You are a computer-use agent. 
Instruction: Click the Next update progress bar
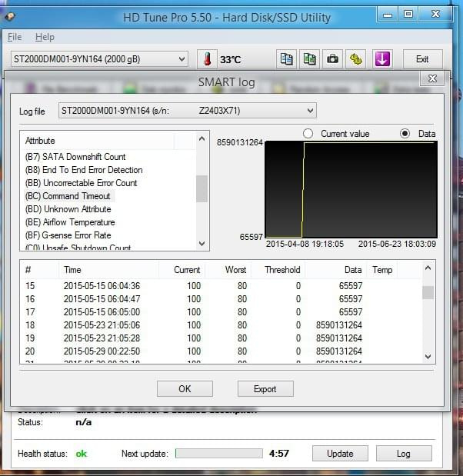[x=218, y=454]
